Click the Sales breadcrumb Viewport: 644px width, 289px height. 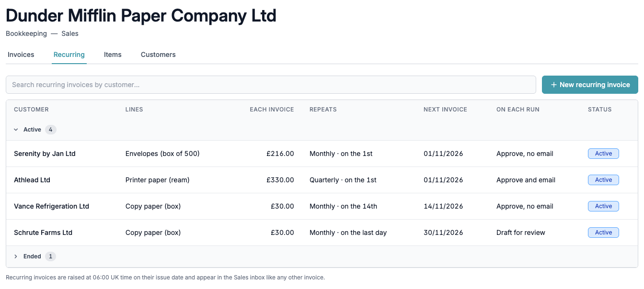[70, 33]
